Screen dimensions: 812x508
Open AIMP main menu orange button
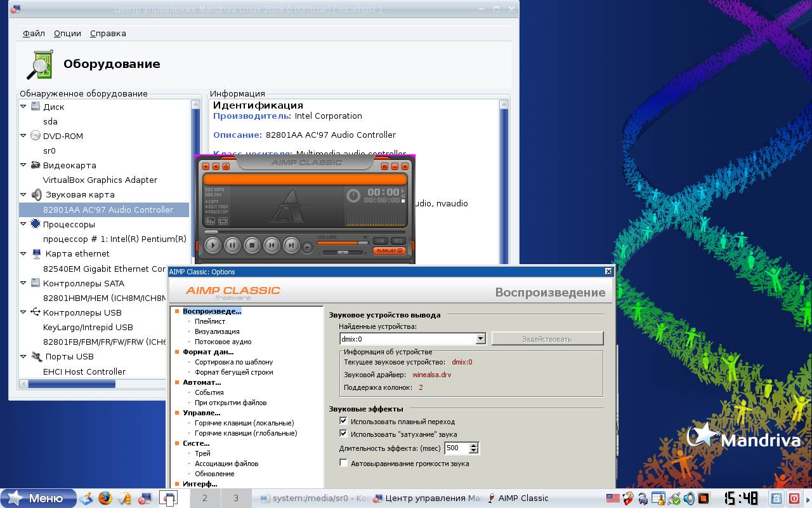(x=206, y=166)
